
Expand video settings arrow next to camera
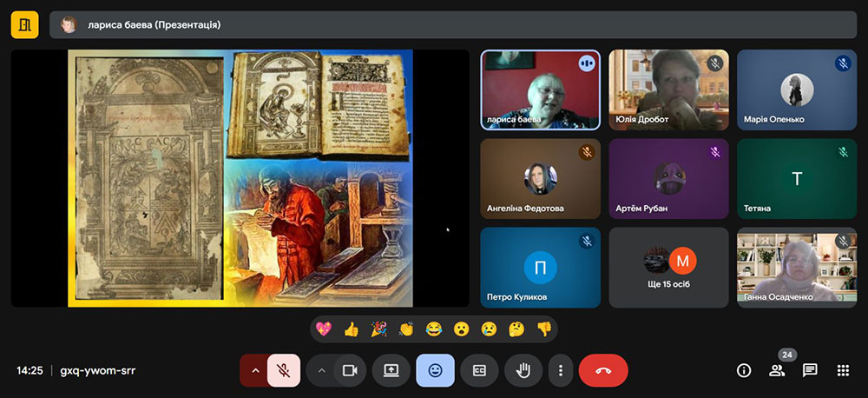(321, 370)
